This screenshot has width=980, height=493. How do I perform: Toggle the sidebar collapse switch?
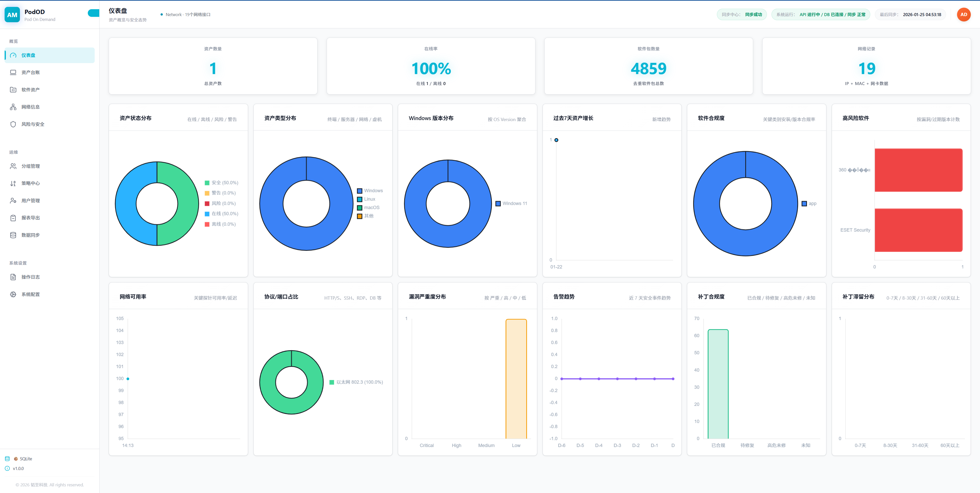(93, 13)
